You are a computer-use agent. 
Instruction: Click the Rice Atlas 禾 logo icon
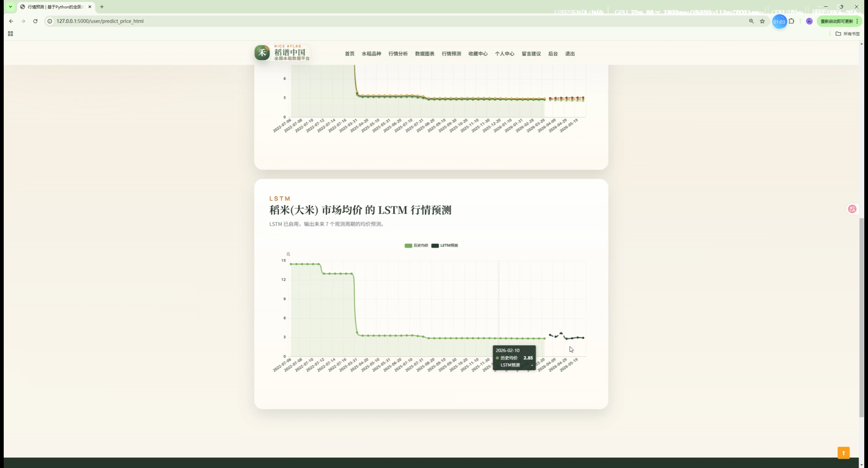[x=262, y=53]
